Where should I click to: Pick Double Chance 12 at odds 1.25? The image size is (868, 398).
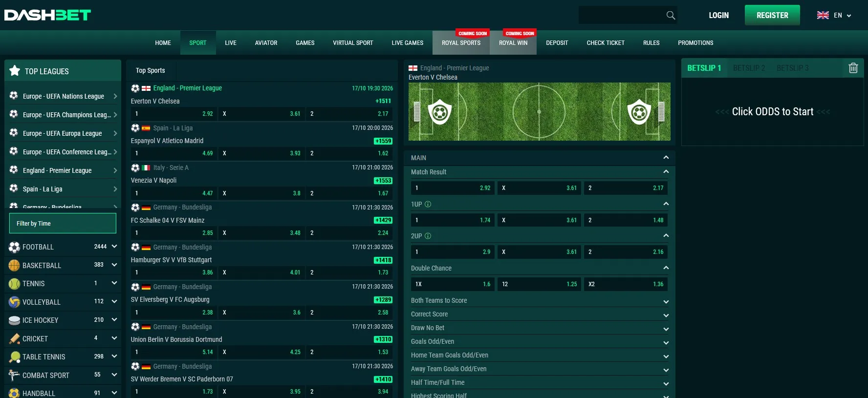click(539, 284)
